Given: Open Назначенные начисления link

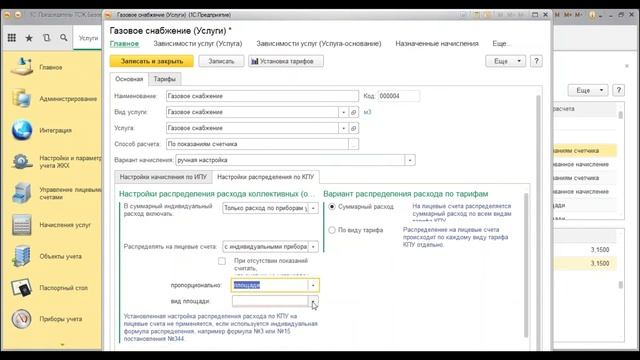Looking at the screenshot, I should (x=437, y=43).
